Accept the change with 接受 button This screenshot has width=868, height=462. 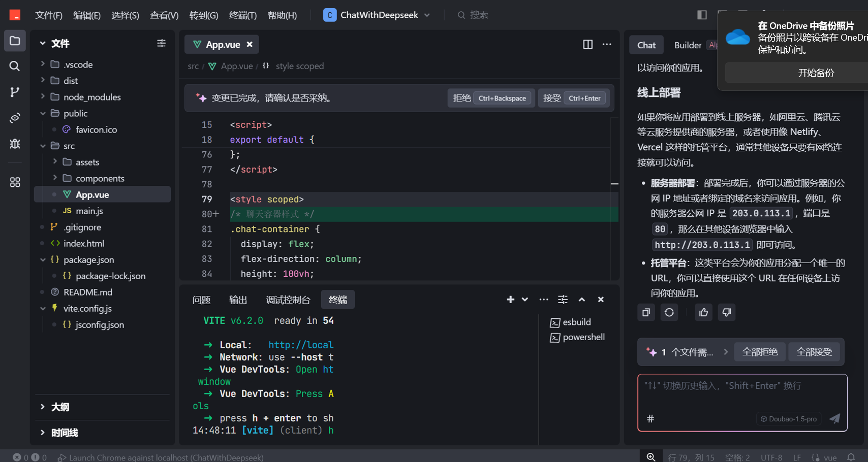click(x=573, y=98)
